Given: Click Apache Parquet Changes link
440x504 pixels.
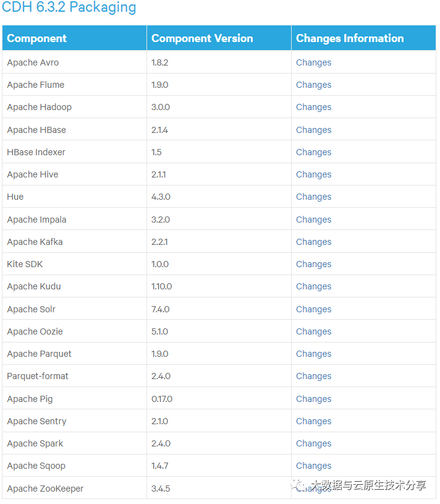Looking at the screenshot, I should 313,354.
